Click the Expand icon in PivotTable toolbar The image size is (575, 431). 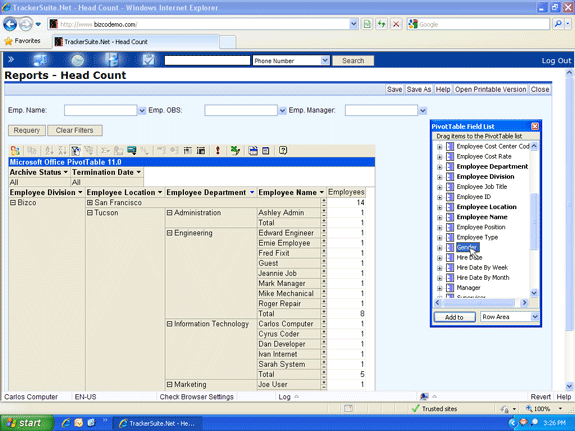[x=174, y=150]
